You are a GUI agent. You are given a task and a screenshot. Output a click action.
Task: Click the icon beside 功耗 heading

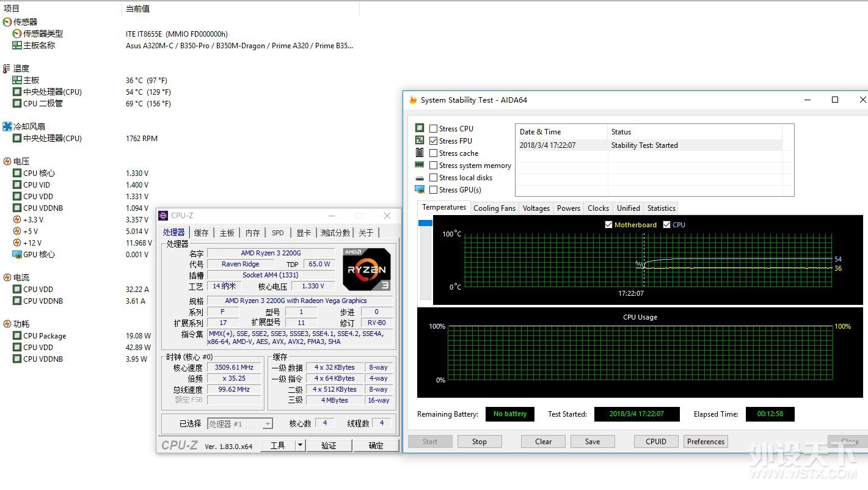coord(7,324)
